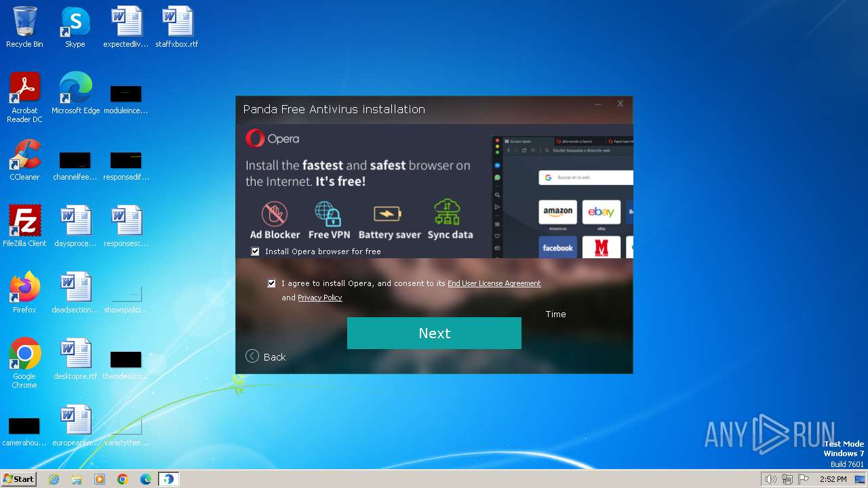Image resolution: width=868 pixels, height=488 pixels.
Task: Select the responsedif... desktop file
Action: click(126, 165)
